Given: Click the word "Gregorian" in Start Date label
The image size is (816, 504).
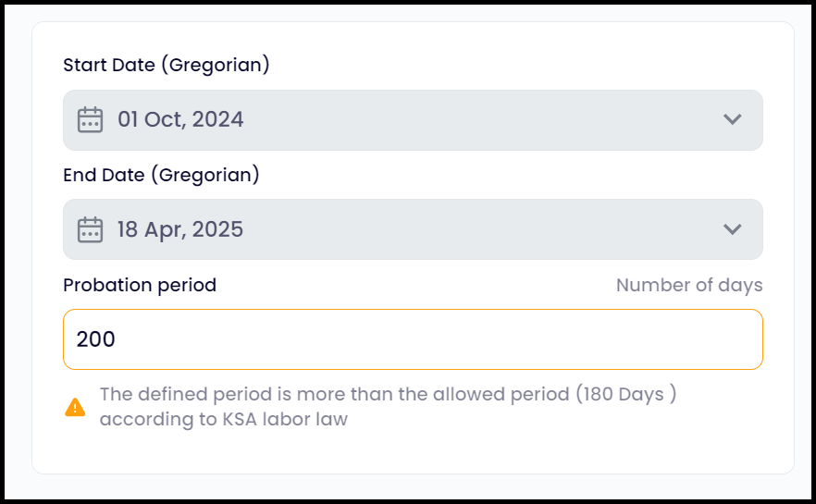Looking at the screenshot, I should tap(220, 65).
